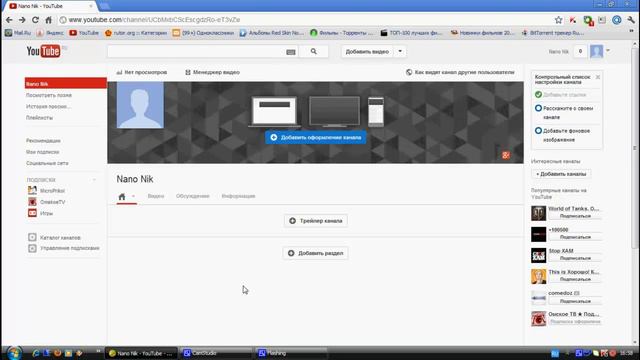Open Internet Explorer from quick launch
The width and height of the screenshot is (640, 360).
36,353
